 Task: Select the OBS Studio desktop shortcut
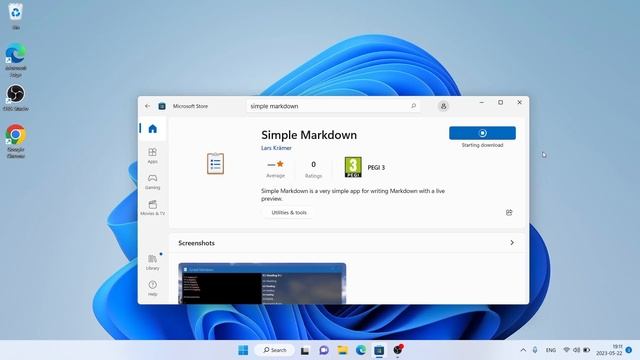pos(16,97)
